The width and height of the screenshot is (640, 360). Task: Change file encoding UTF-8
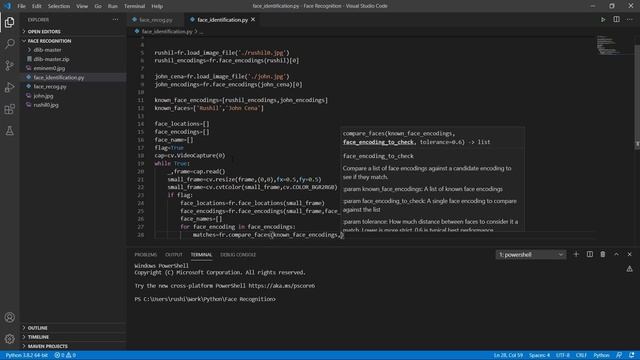562,356
